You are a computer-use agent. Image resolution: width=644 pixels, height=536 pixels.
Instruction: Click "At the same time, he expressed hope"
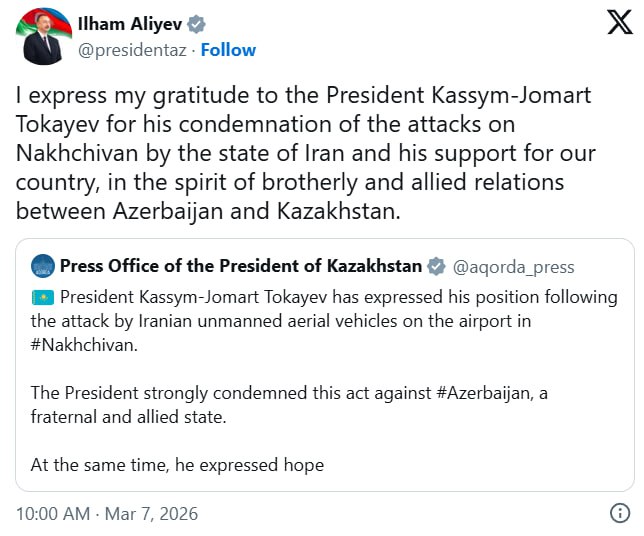coord(177,465)
